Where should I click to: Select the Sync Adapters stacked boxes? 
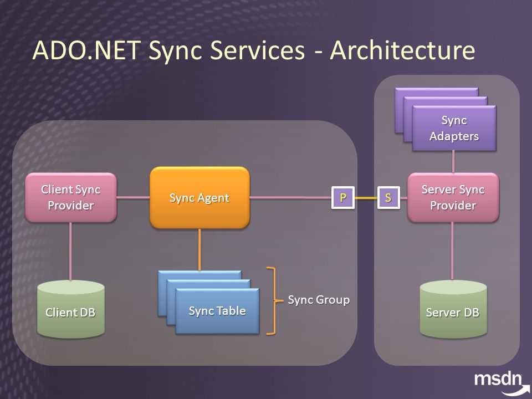[x=446, y=120]
